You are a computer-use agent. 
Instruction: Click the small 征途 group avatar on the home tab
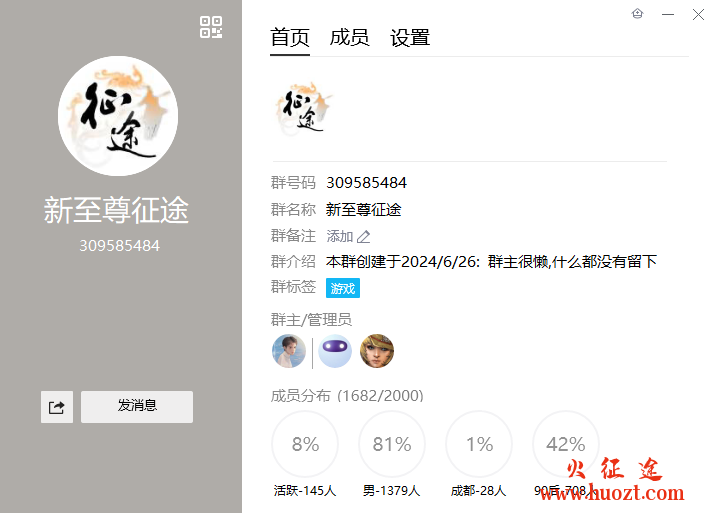[303, 108]
